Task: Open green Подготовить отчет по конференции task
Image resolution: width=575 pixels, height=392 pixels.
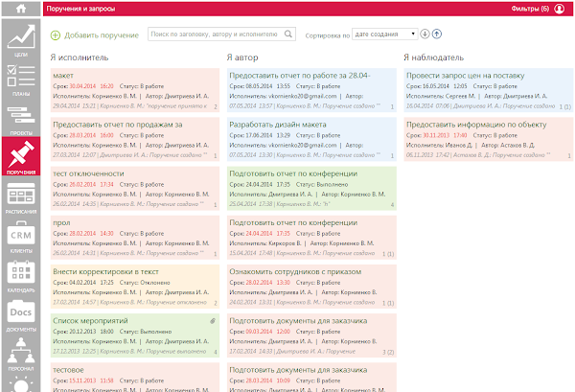Action: point(293,173)
